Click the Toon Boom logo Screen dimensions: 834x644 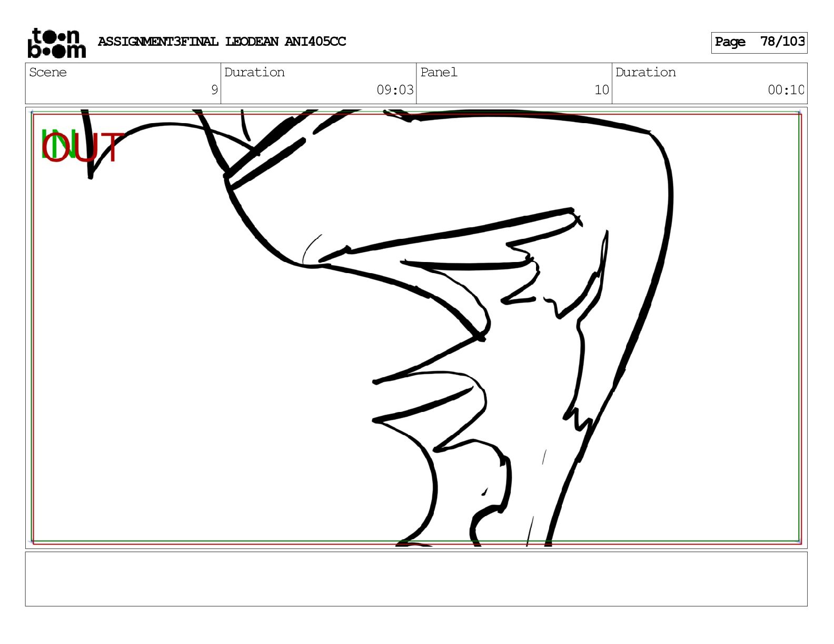[56, 43]
